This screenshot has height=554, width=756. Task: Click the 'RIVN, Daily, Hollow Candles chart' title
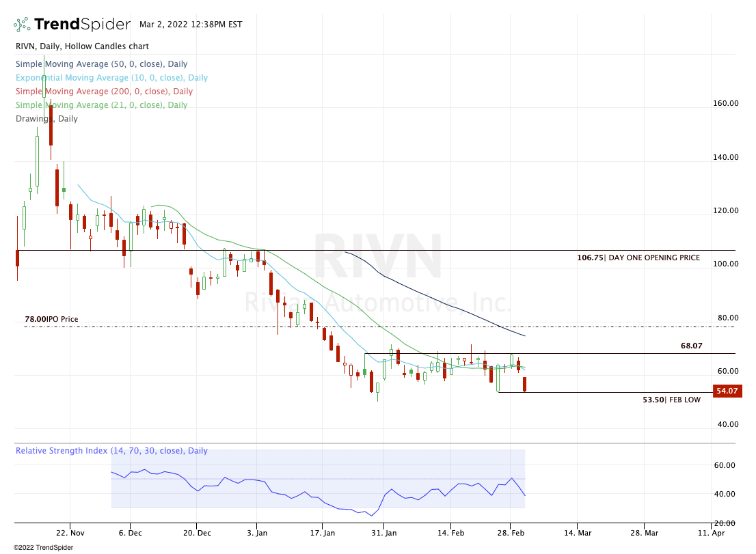coord(83,46)
